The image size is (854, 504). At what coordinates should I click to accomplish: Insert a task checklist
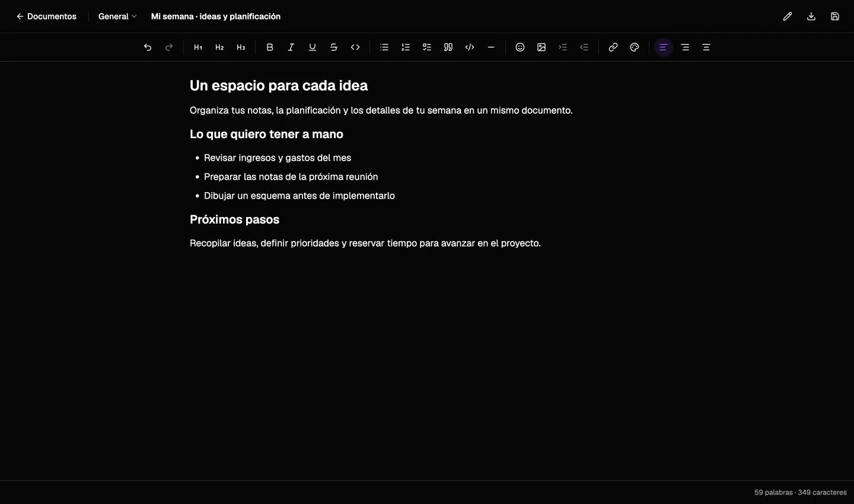(427, 47)
